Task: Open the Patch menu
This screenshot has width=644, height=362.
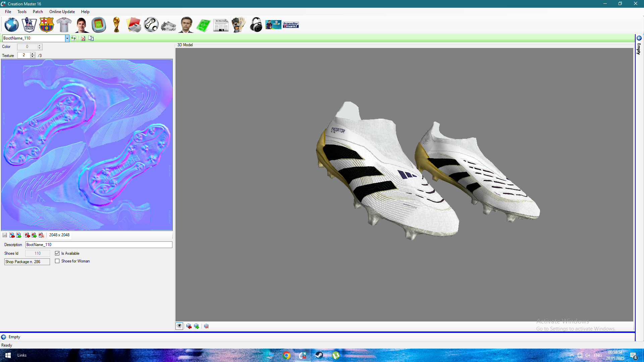Action: click(x=38, y=12)
